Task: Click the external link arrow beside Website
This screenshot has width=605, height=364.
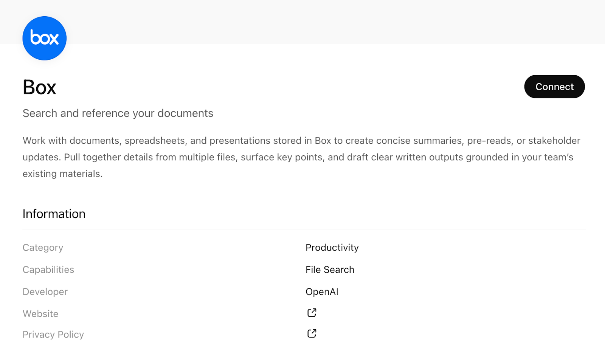Action: 311,313
